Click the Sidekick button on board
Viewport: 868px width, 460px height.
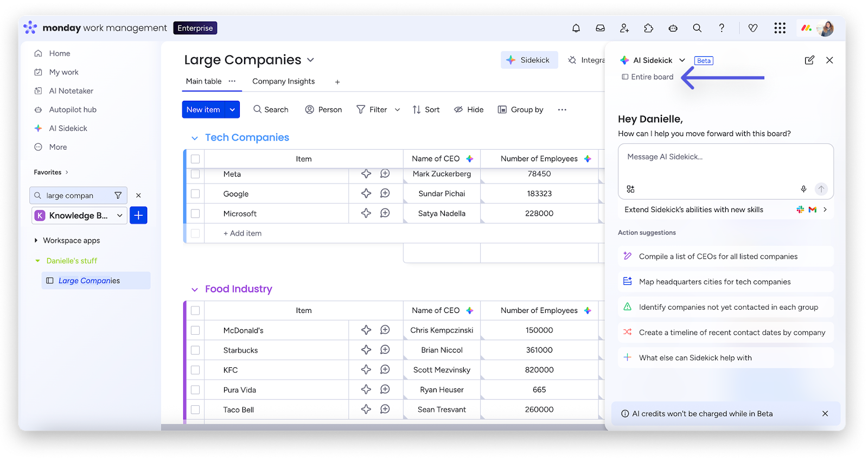click(529, 60)
